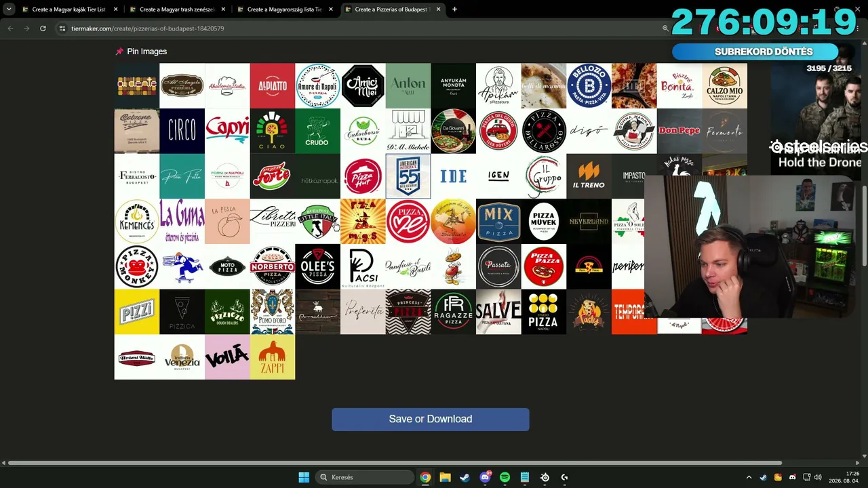Open SteelSeries GG from the taskbar
868x488 pixels.
(x=545, y=477)
